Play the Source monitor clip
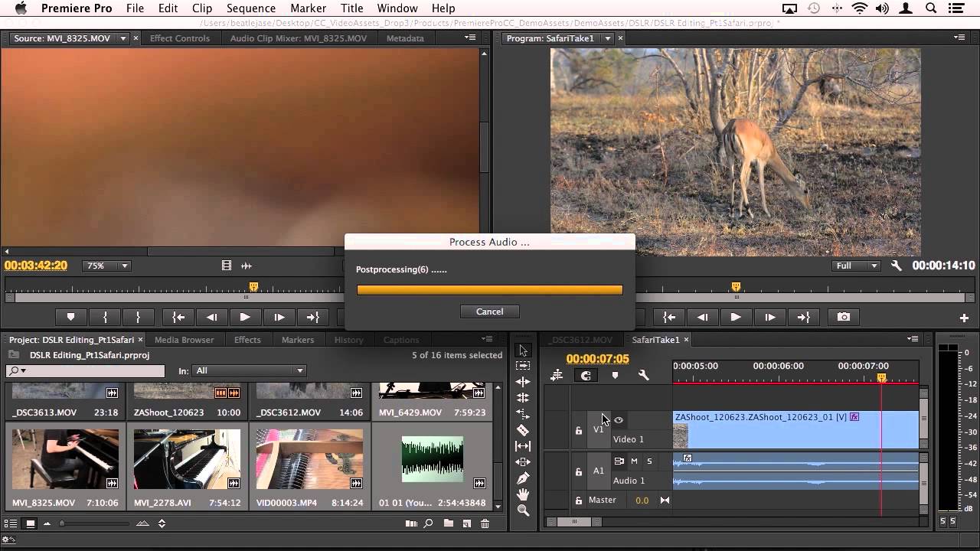980x551 pixels. [x=245, y=317]
